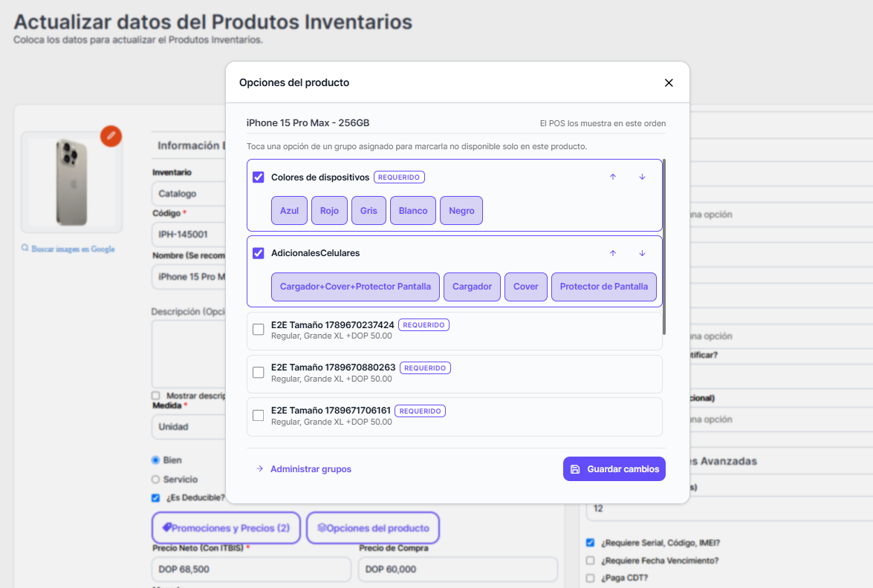Click the Inventario Catalogo field

click(189, 194)
